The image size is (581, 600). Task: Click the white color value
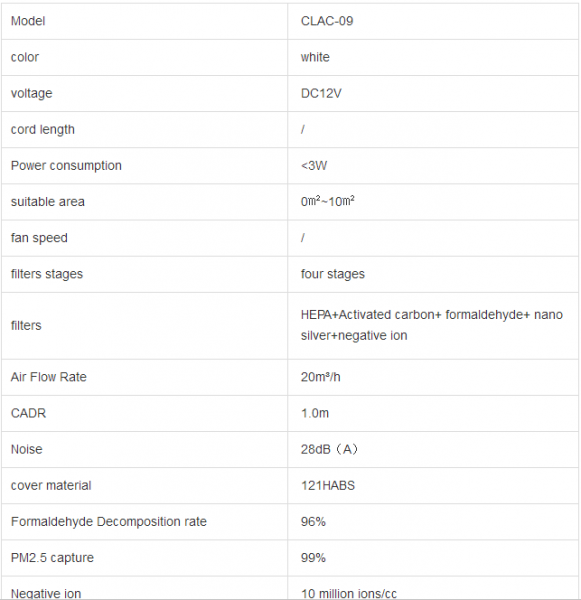click(x=315, y=57)
